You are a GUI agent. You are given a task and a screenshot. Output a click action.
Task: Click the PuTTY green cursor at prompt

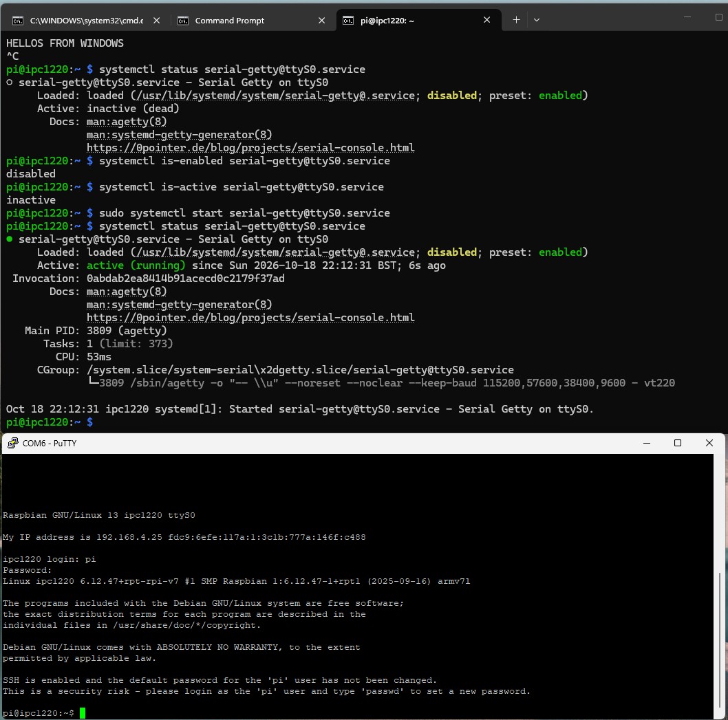[83, 713]
